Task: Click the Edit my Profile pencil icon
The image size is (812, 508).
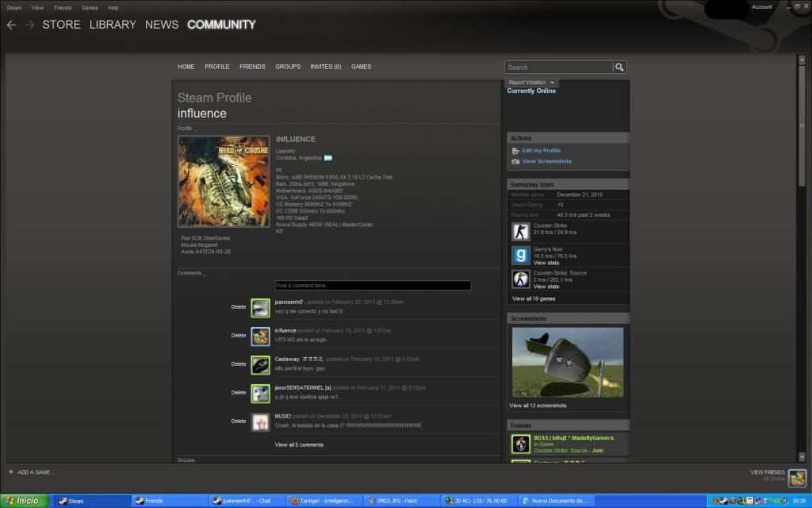Action: pyautogui.click(x=515, y=151)
